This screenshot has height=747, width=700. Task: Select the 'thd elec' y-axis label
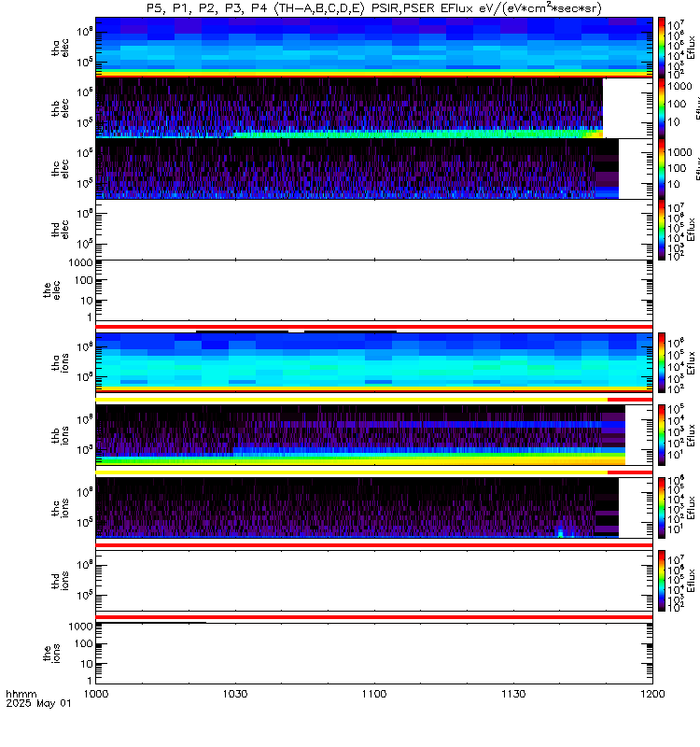tap(61, 229)
